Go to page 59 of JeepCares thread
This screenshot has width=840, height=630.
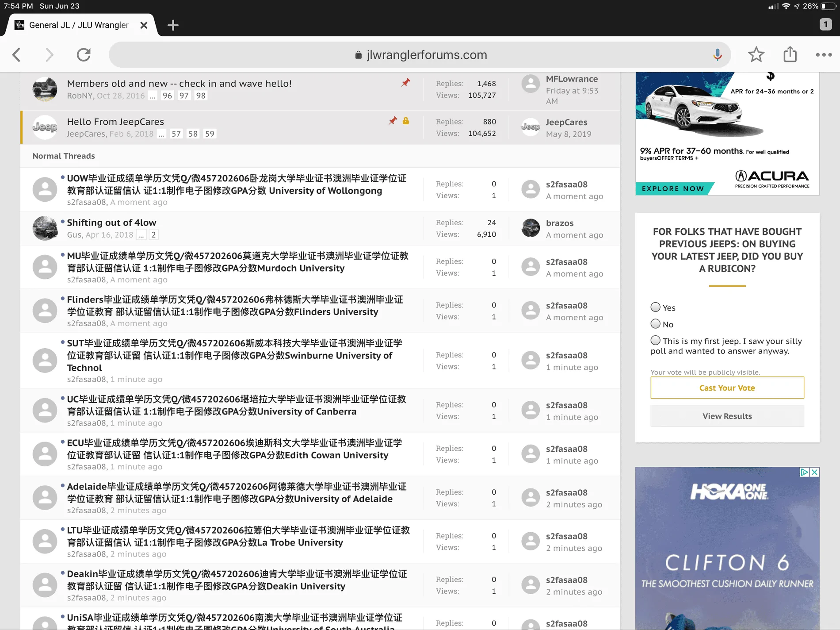coord(210,134)
